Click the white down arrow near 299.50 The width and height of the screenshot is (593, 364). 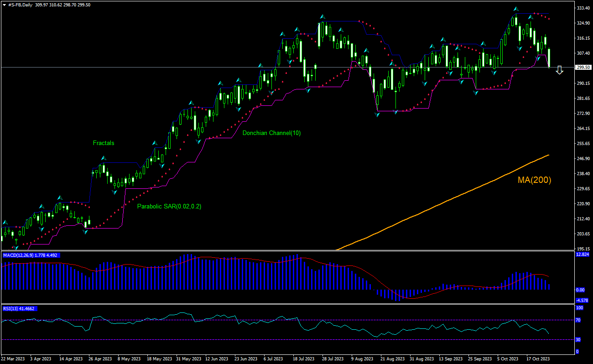tap(560, 70)
